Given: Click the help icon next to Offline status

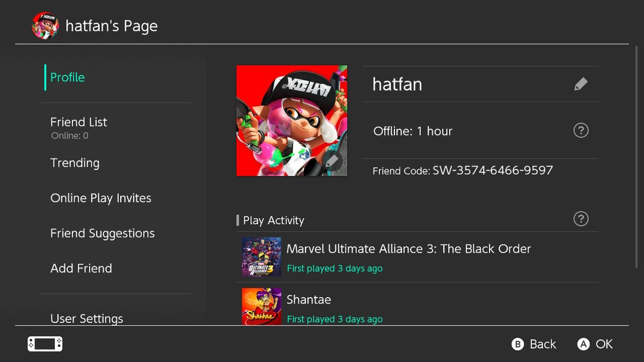Looking at the screenshot, I should click(x=581, y=130).
